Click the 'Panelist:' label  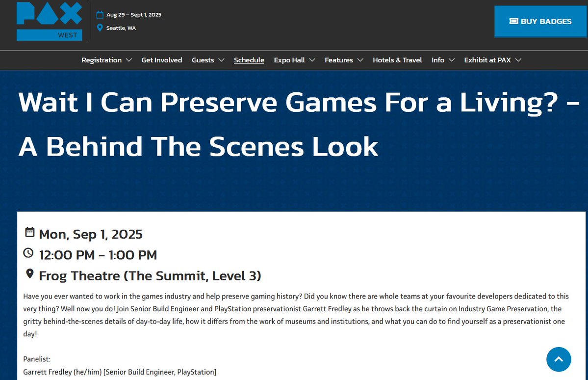point(37,359)
